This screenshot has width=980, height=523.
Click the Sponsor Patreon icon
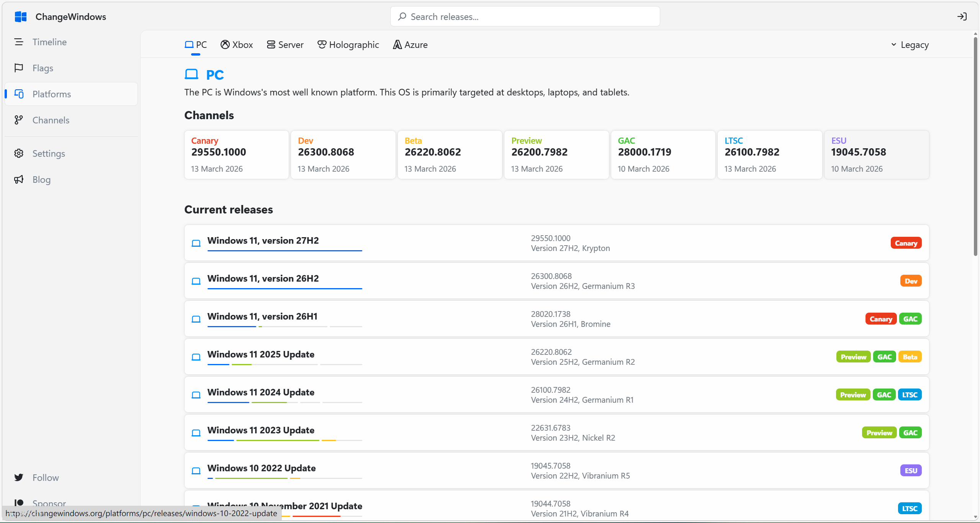[19, 502]
